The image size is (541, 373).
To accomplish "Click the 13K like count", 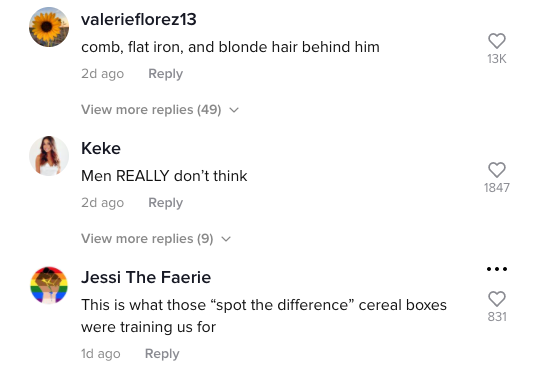I will (497, 59).
